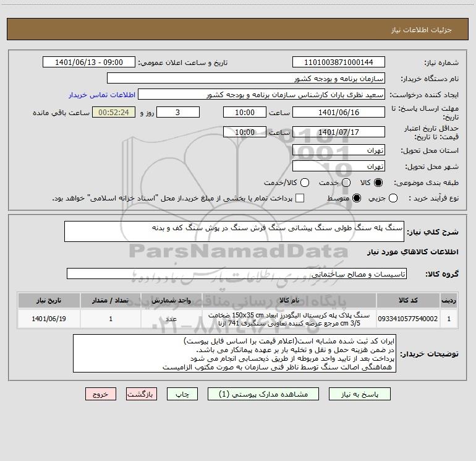Click the price validity date 1401/07/17
This screenshot has width=476, height=461.
click(x=339, y=132)
